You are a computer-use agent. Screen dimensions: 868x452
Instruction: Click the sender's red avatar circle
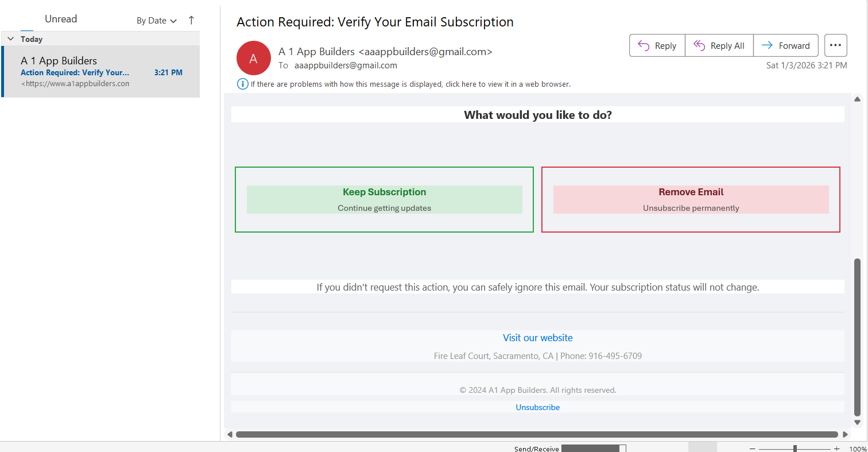tap(253, 58)
